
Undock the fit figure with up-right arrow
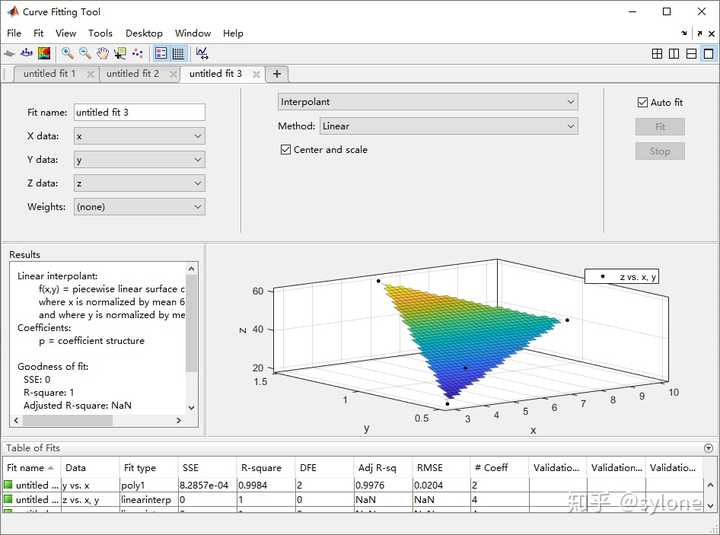(700, 33)
